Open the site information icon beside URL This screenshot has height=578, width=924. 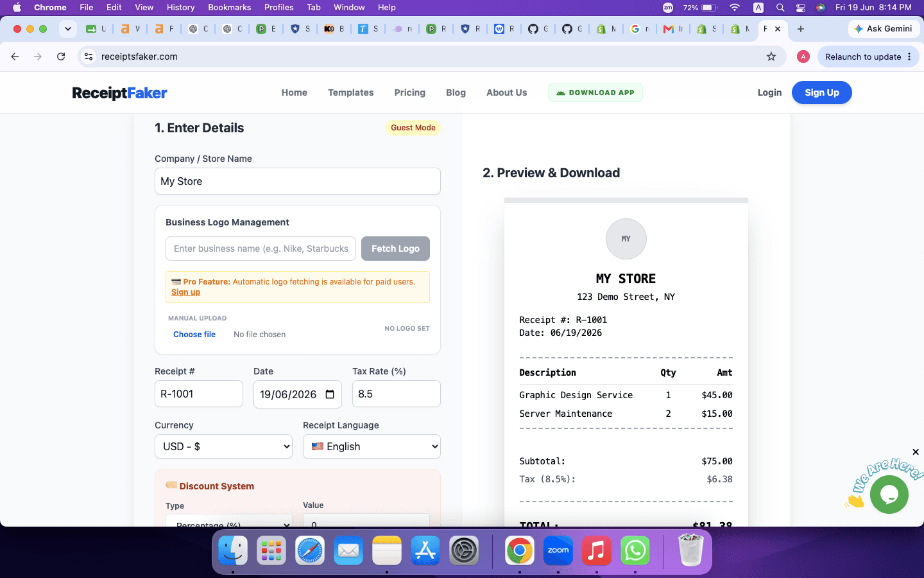pos(89,57)
